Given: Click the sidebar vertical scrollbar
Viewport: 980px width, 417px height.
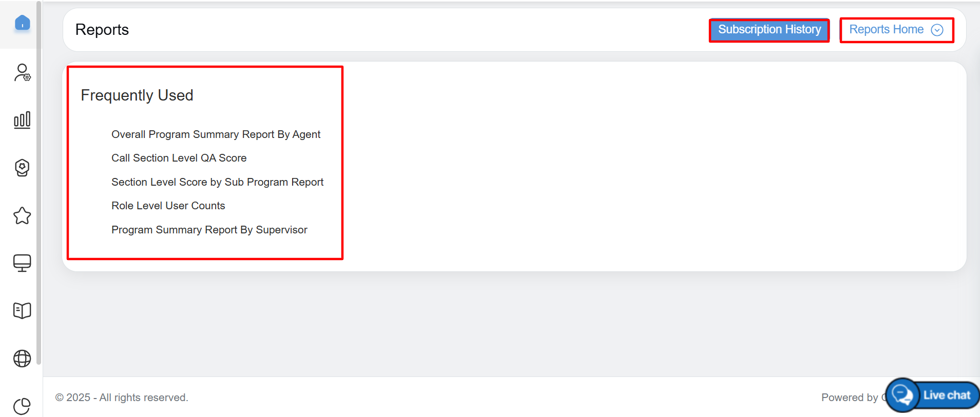Looking at the screenshot, I should coord(39,183).
